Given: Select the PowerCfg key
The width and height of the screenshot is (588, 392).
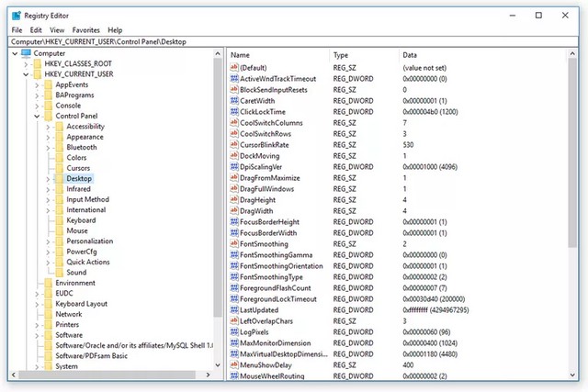Looking at the screenshot, I should point(82,252).
